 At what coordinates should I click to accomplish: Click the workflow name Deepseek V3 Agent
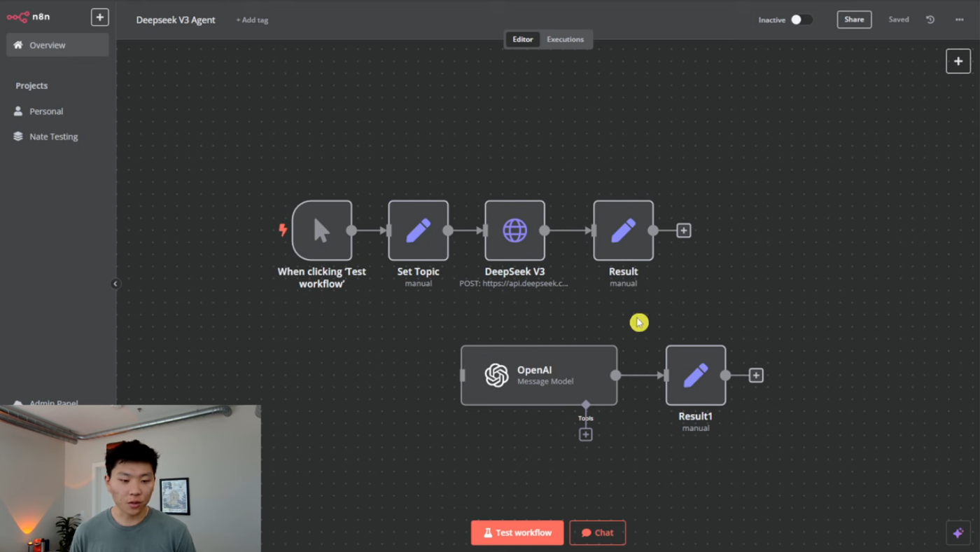pyautogui.click(x=176, y=20)
